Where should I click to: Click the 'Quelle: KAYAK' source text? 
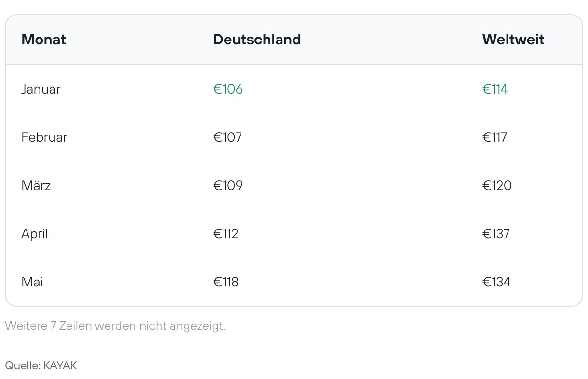pos(41,365)
